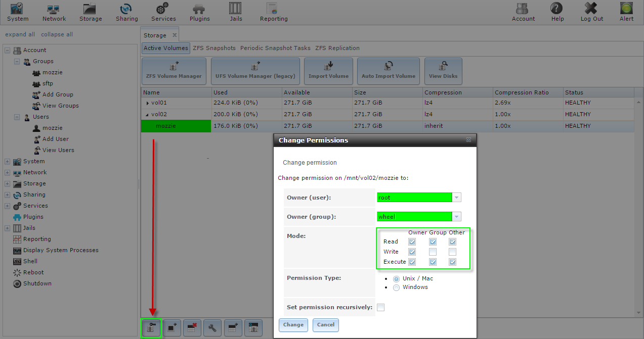Click Add Group in the sidebar tree
The width and height of the screenshot is (644, 339).
click(58, 94)
